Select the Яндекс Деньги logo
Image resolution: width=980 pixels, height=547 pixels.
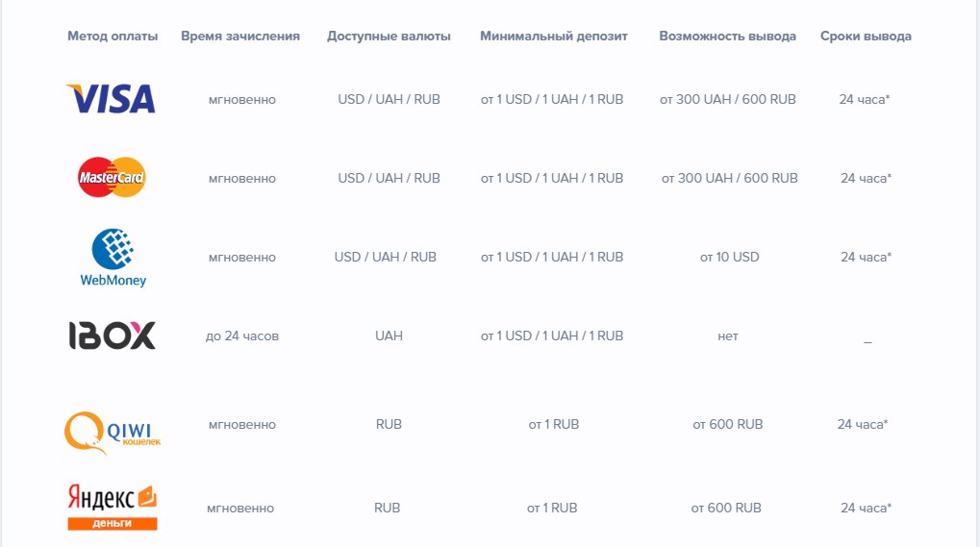(113, 508)
